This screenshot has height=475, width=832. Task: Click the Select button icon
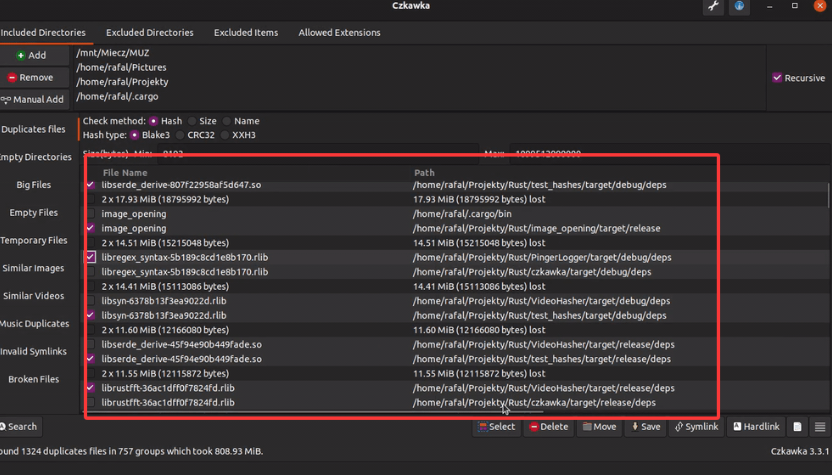(483, 427)
